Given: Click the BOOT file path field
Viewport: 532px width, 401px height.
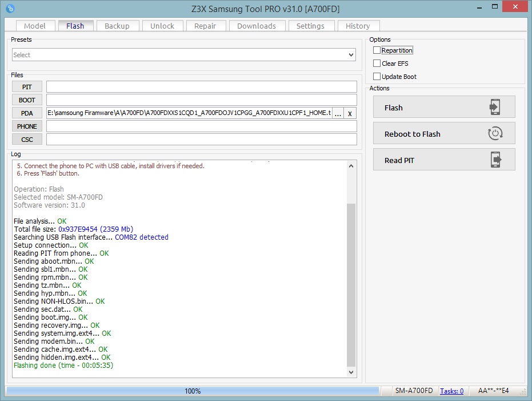Looking at the screenshot, I should click(x=202, y=100).
